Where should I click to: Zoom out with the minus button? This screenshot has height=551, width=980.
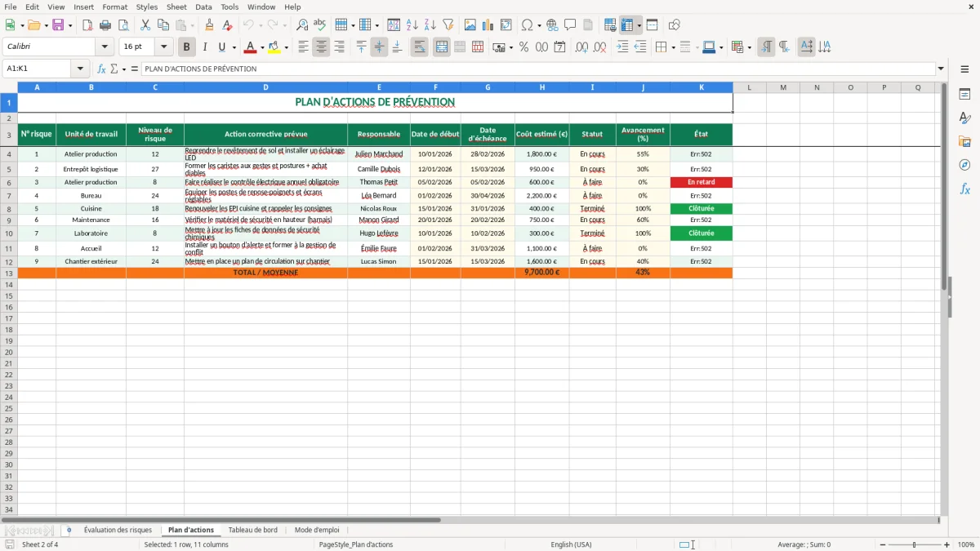point(882,544)
